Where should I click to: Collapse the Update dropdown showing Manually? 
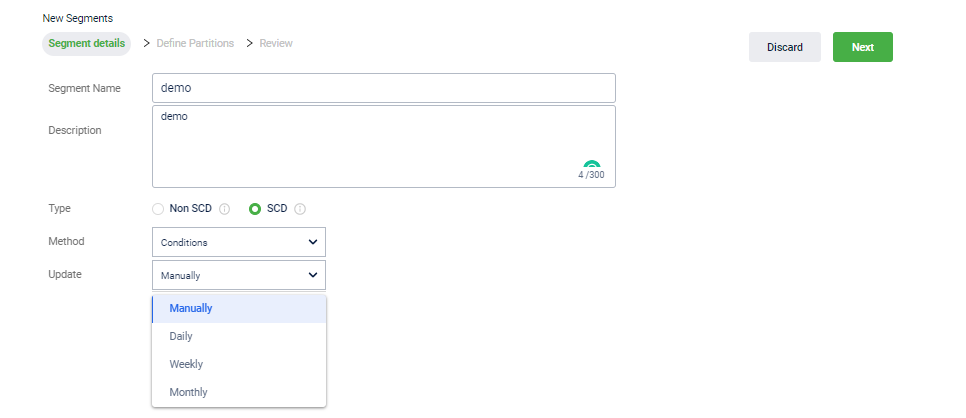pos(239,275)
